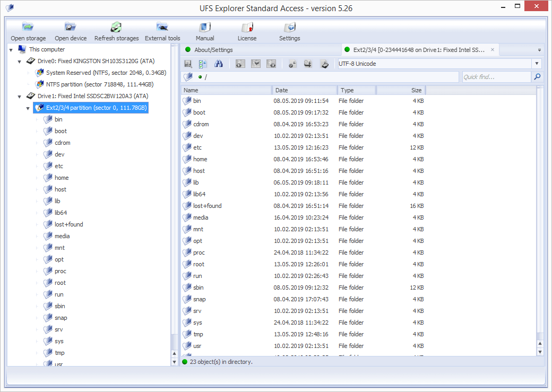Select the home folder in tree
This screenshot has width=552, height=392.
[62, 178]
